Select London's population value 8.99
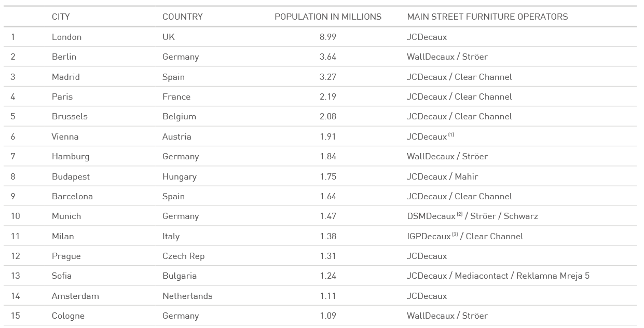The image size is (644, 328). coord(328,37)
